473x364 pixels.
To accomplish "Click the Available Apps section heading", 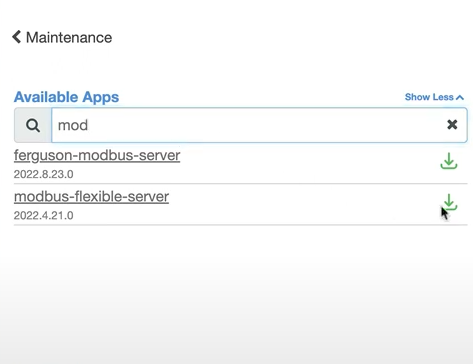I will [66, 97].
